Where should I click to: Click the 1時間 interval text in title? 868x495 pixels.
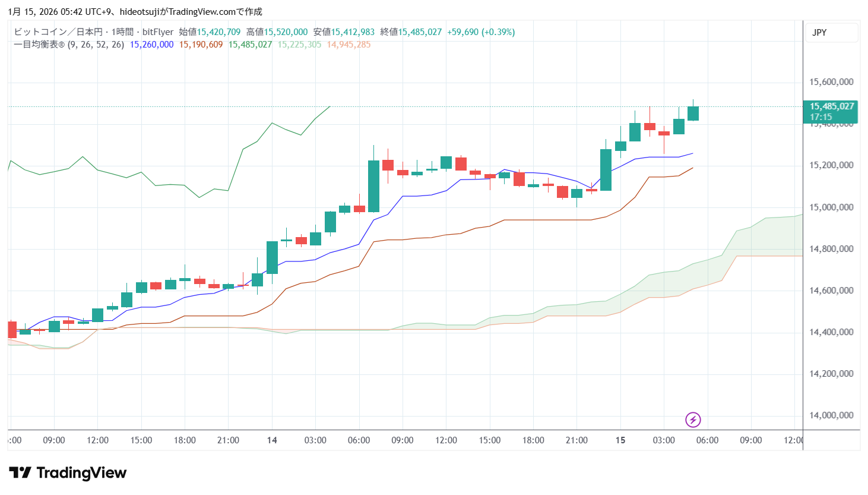click(122, 32)
